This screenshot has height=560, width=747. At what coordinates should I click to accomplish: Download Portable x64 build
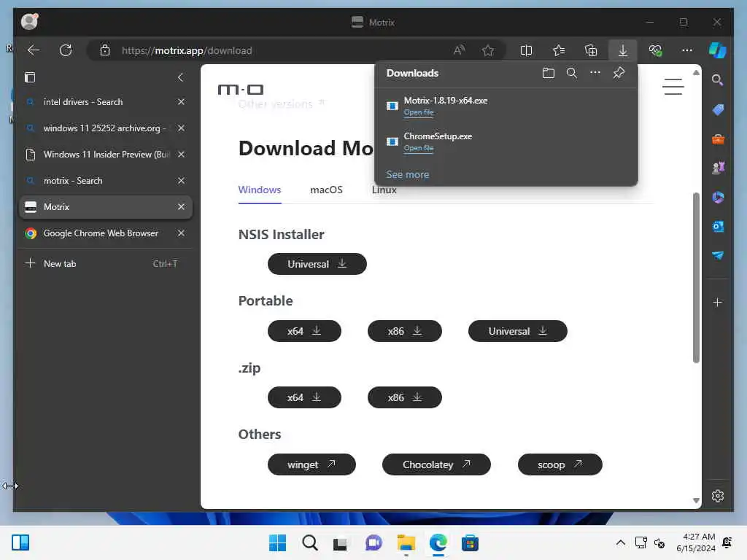click(x=304, y=331)
